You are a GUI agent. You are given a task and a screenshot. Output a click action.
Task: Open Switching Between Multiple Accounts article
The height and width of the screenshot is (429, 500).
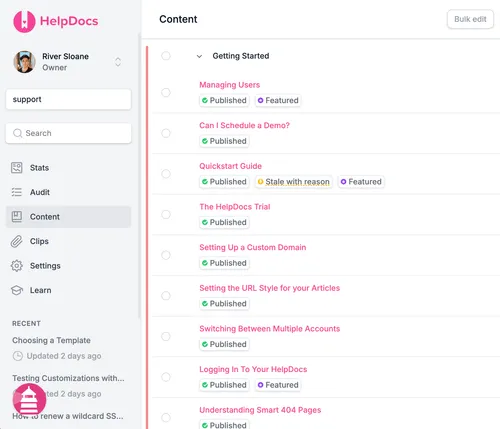[x=269, y=329]
